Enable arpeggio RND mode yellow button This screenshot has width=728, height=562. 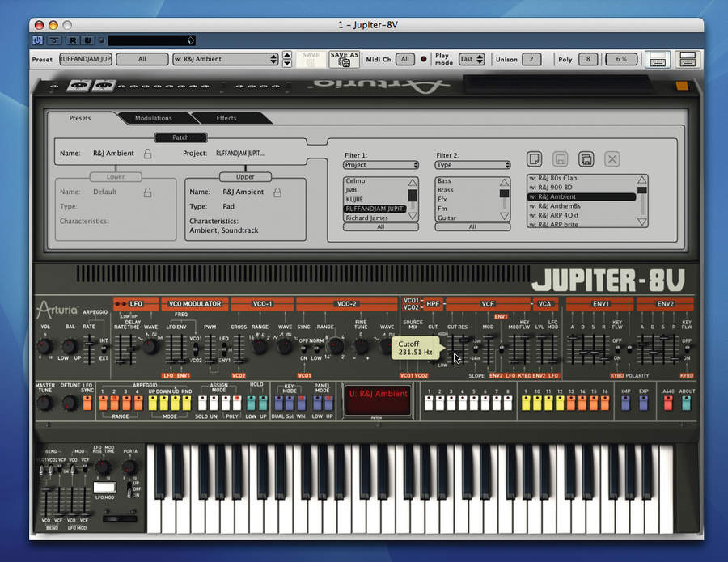point(187,403)
